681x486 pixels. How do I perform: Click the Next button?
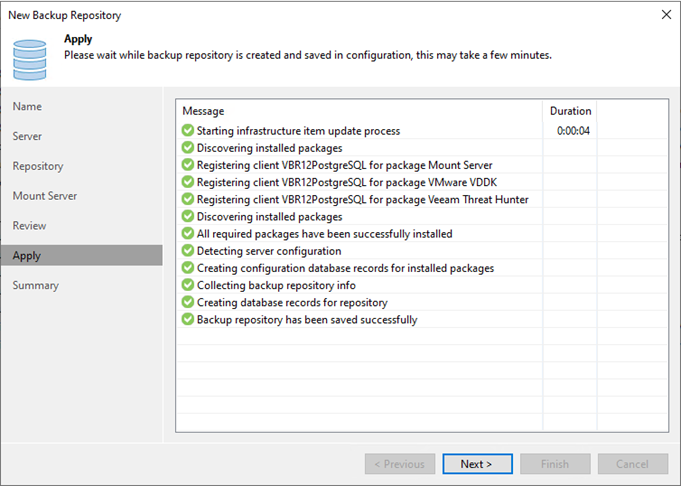point(477,464)
